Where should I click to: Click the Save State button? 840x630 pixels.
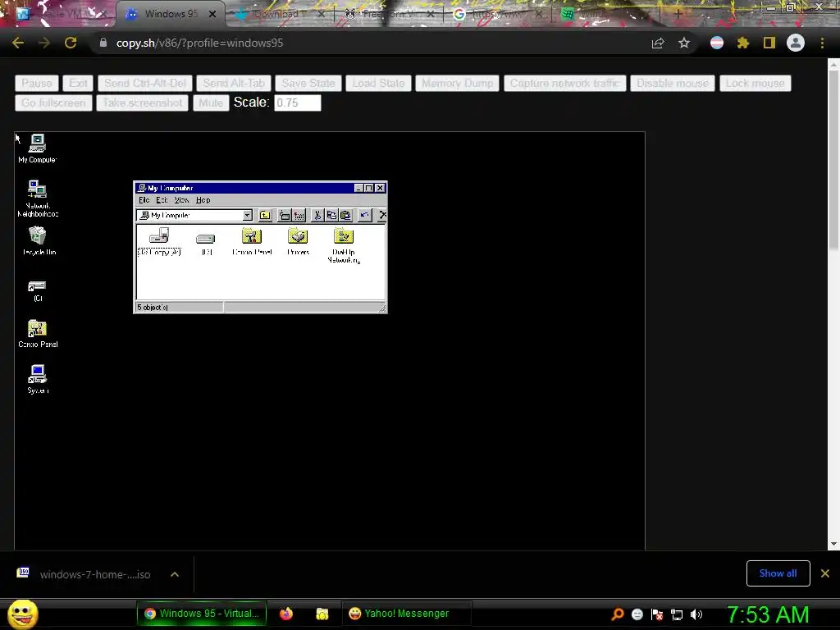click(x=308, y=83)
